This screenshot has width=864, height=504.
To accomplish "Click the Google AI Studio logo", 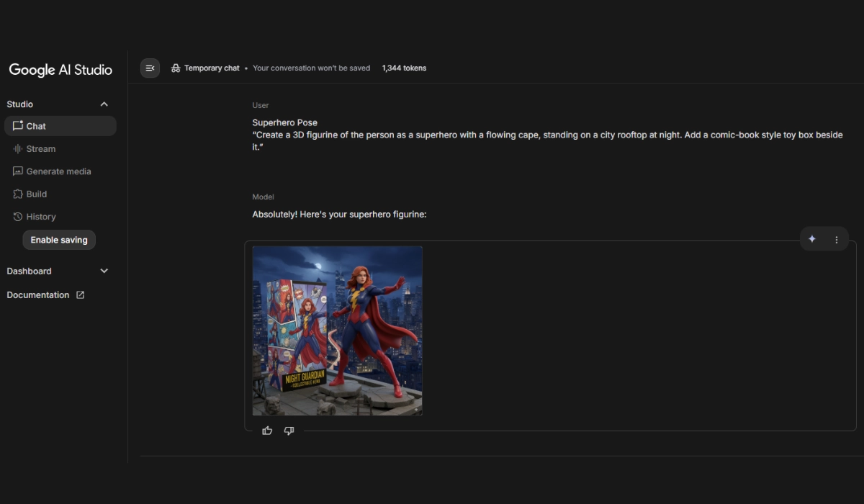I will tap(60, 70).
